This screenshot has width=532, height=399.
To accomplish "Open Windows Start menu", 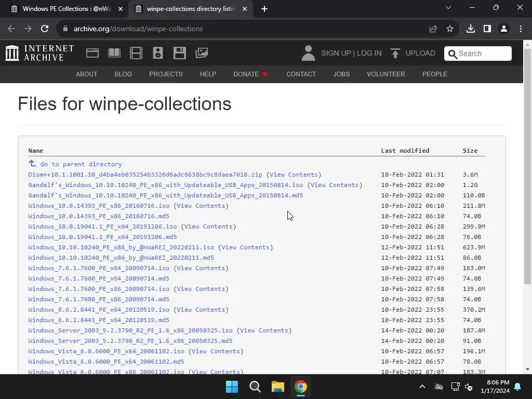I will [x=232, y=387].
